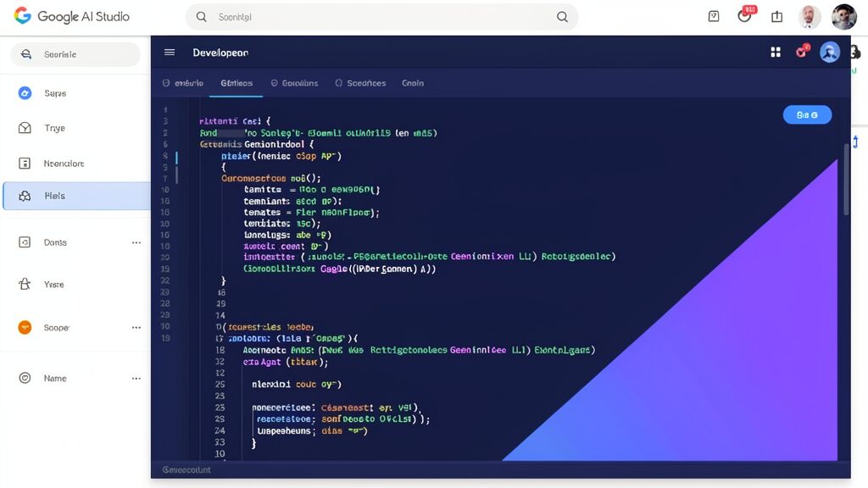868x488 pixels.
Task: Open the apps grid icon
Action: [x=776, y=52]
